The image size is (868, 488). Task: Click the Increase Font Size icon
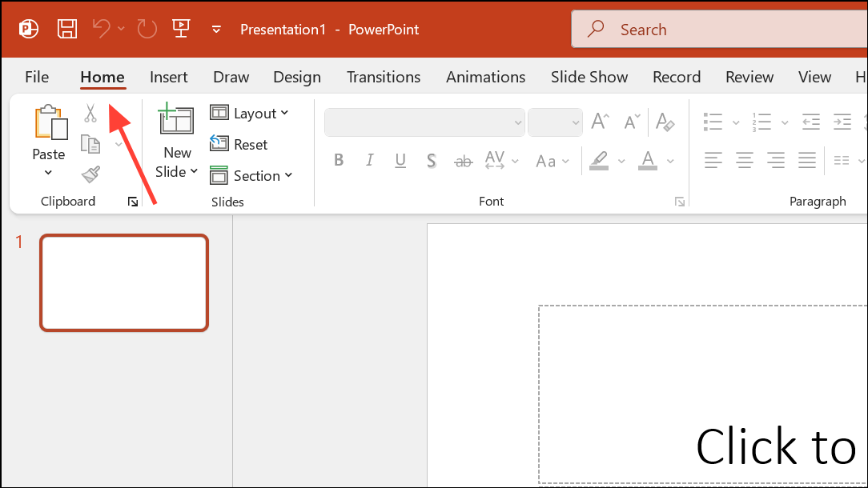(598, 120)
